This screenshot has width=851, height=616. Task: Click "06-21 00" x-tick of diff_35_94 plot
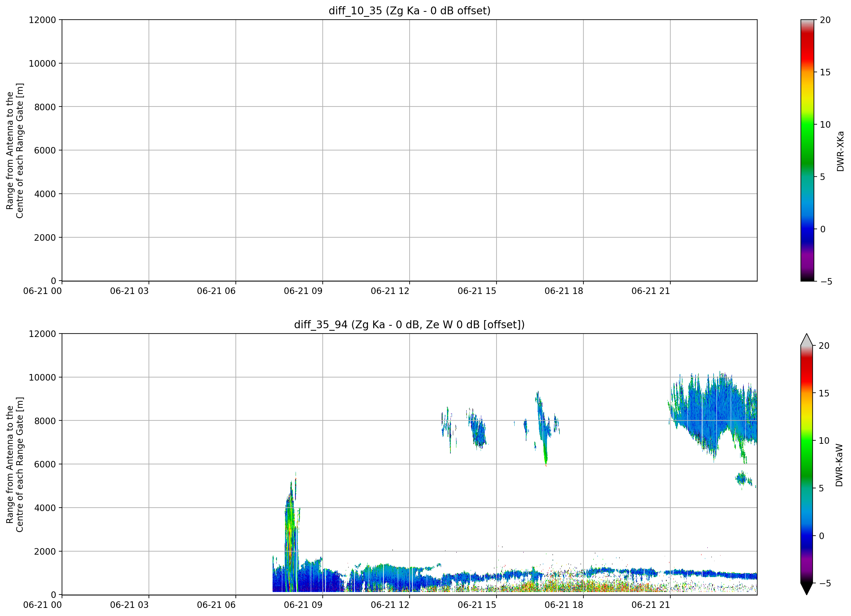[42, 605]
